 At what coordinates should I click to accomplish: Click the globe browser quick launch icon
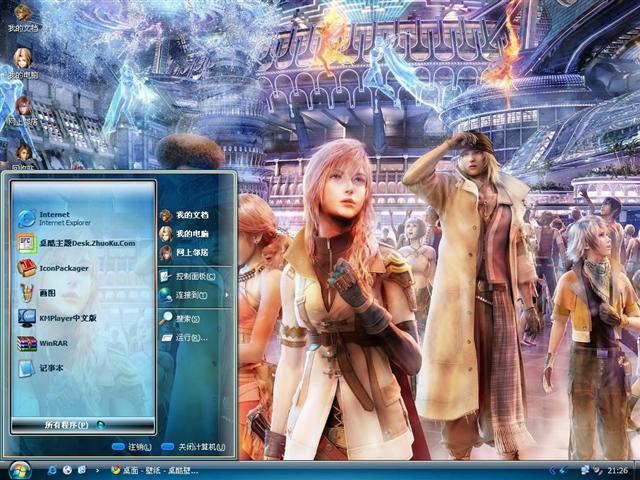[x=67, y=471]
